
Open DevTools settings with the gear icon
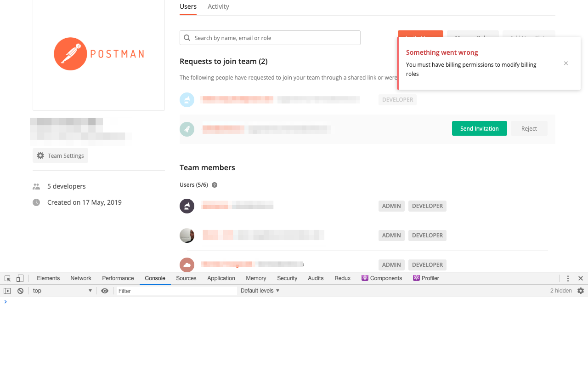[581, 290]
